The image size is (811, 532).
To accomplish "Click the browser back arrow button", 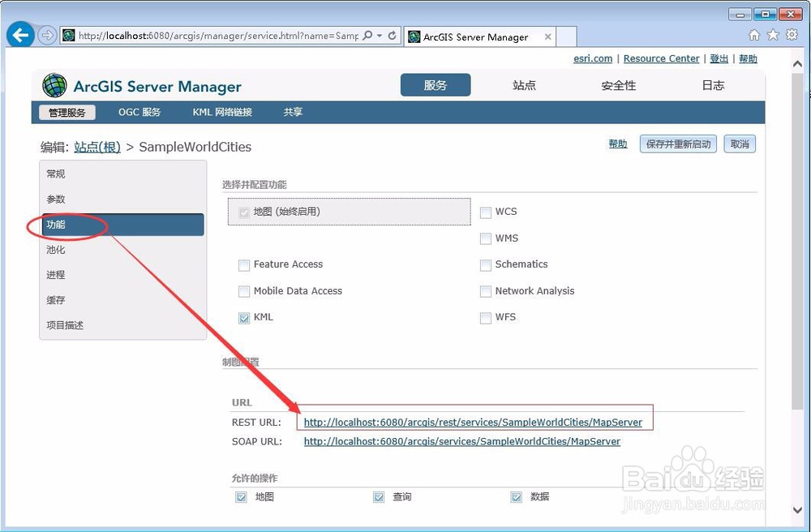I will [x=20, y=35].
